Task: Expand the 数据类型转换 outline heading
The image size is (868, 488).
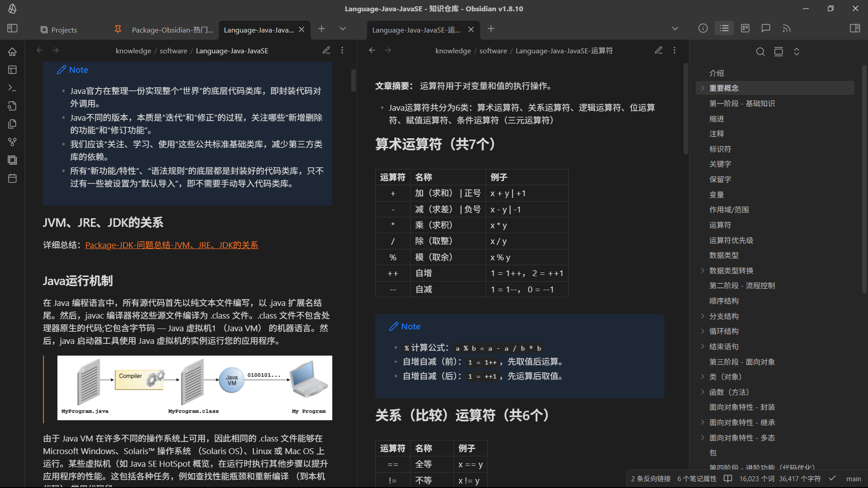Action: [x=703, y=270]
